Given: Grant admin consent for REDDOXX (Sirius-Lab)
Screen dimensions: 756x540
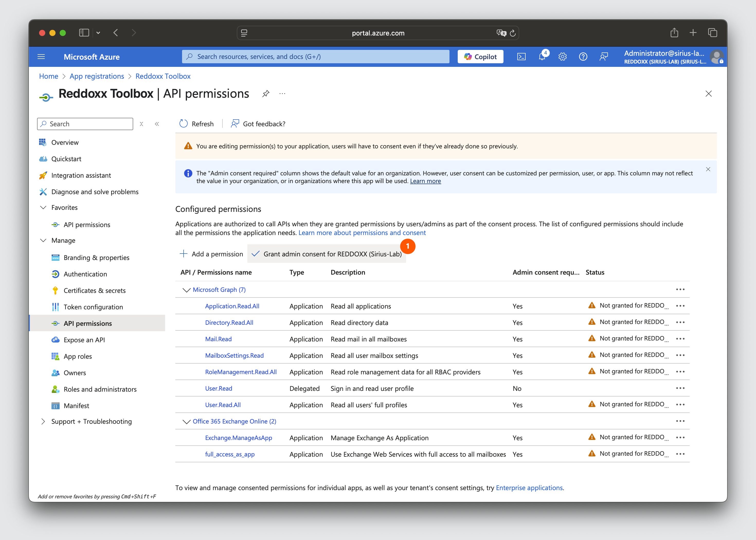Looking at the screenshot, I should click(x=327, y=254).
